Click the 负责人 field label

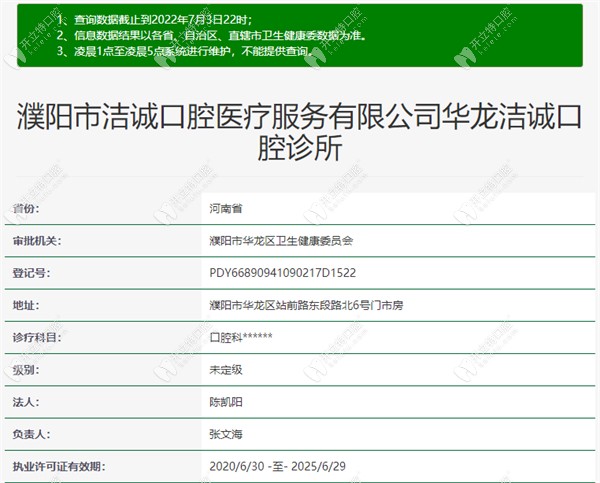(31, 434)
